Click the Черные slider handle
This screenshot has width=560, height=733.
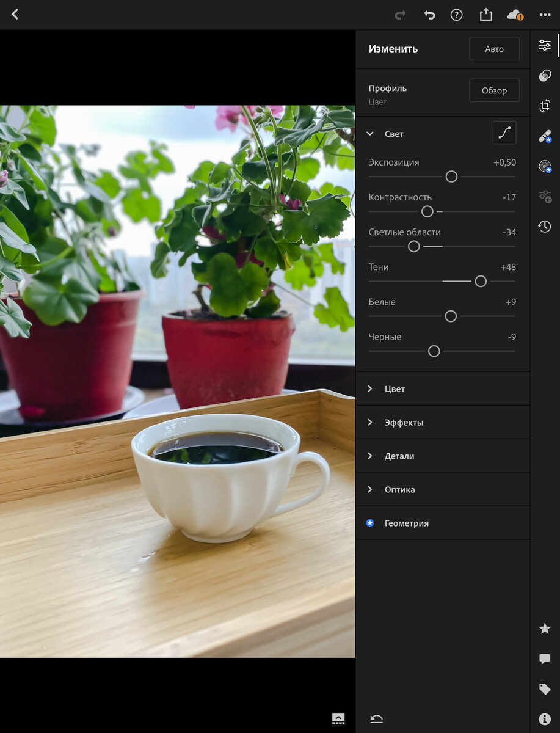[434, 351]
